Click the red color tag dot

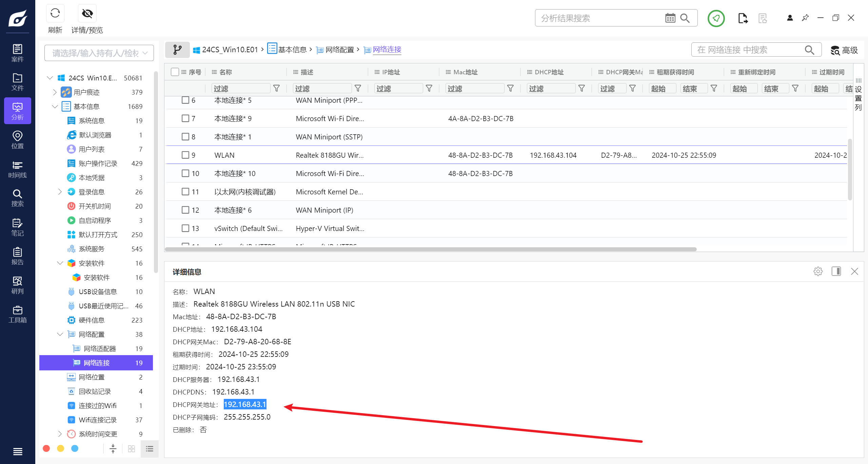click(x=46, y=448)
